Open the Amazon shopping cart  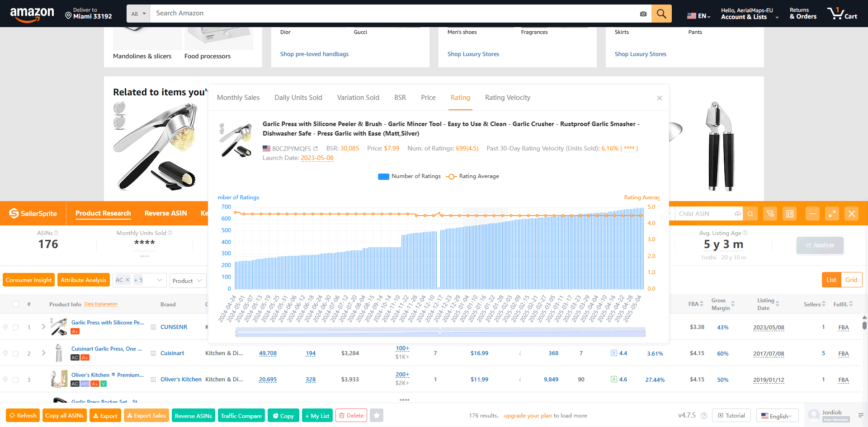(x=842, y=14)
